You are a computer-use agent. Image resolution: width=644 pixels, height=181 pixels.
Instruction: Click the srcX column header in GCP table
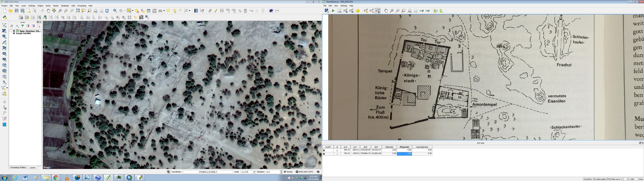click(345, 147)
